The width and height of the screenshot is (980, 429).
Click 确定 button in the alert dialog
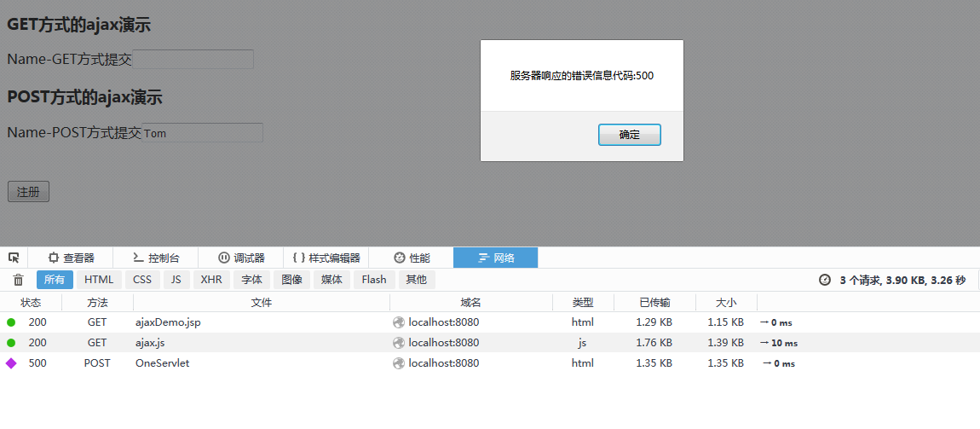[x=630, y=135]
